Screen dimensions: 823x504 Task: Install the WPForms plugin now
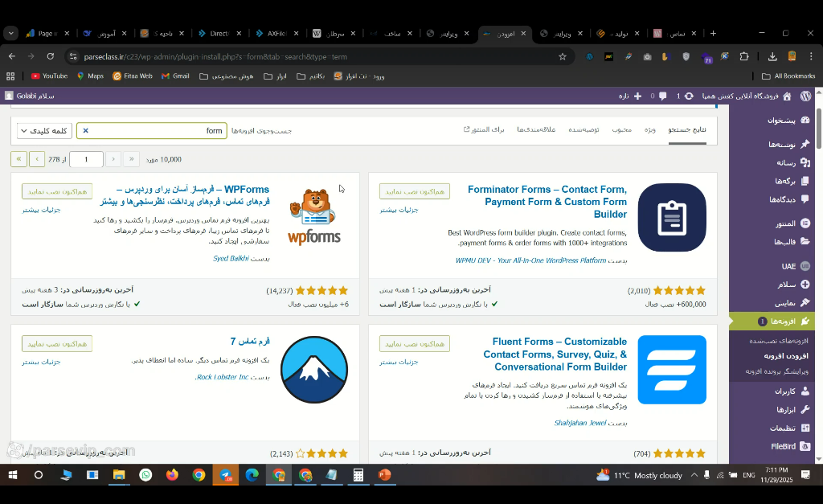[57, 191]
